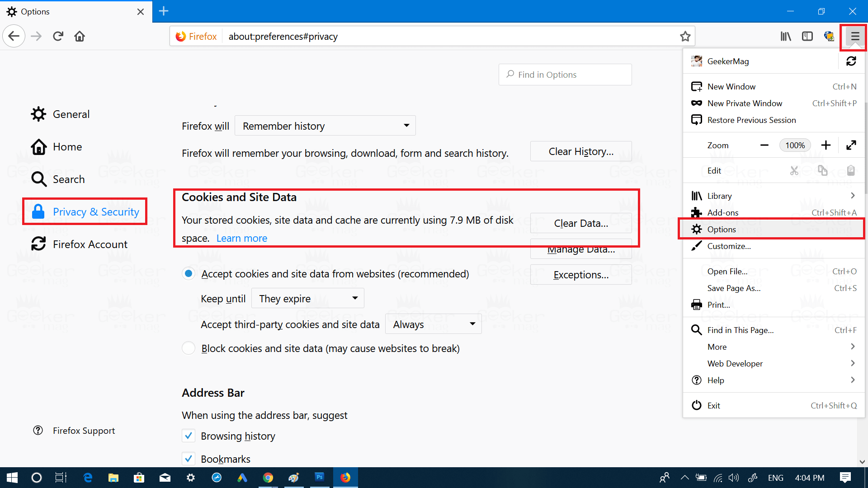The height and width of the screenshot is (488, 868).
Task: Close the Options tab
Action: tap(141, 12)
